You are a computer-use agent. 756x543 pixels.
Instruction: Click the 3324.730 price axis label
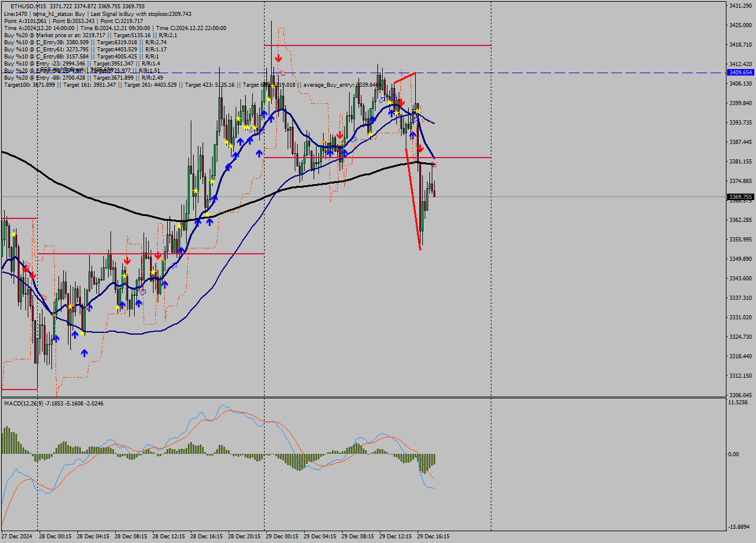740,336
